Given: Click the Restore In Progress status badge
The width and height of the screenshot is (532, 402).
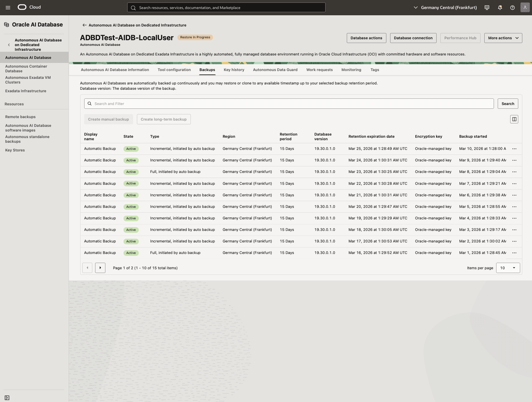Looking at the screenshot, I should click(x=195, y=37).
